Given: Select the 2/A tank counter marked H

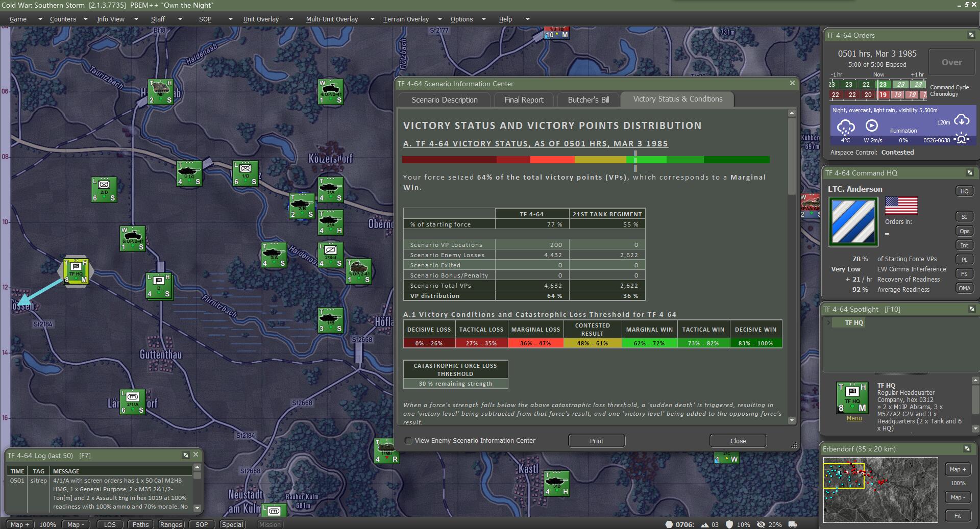Looking at the screenshot, I should point(330,222).
